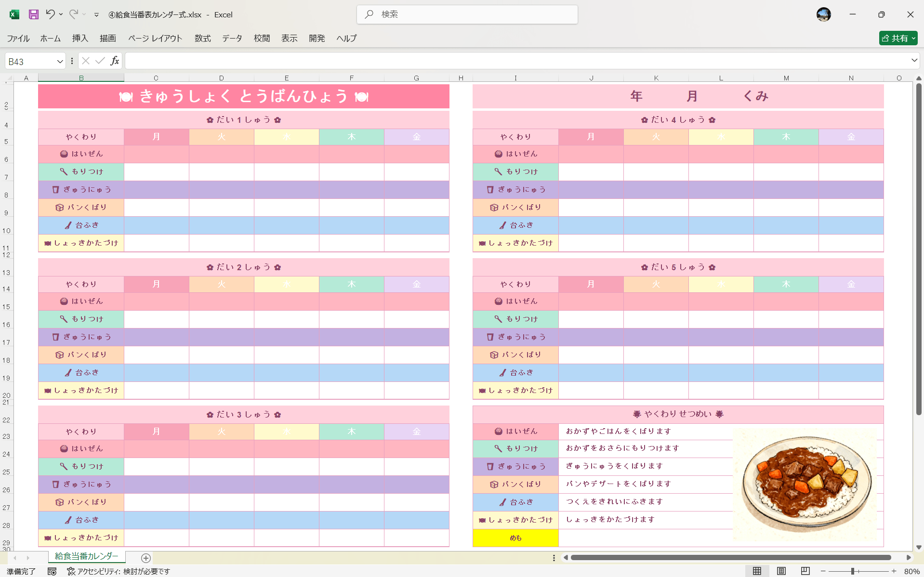Click the Enter checkmark in formula bar
Viewport: 924px width, 577px height.
click(x=99, y=61)
